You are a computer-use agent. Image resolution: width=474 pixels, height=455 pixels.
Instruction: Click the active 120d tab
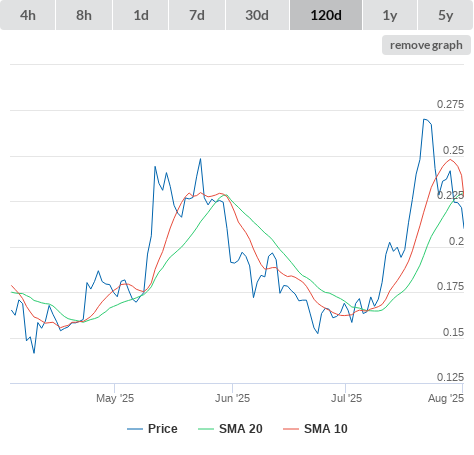(x=326, y=15)
